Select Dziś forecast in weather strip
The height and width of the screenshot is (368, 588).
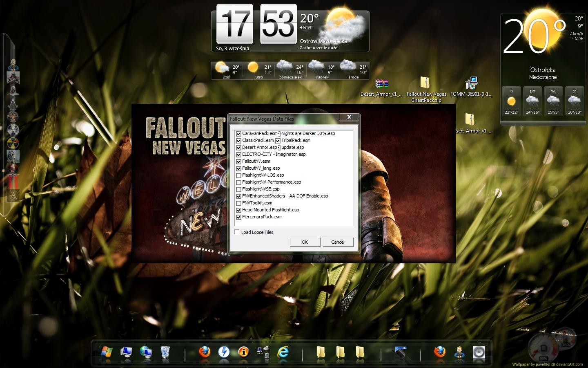pyautogui.click(x=227, y=70)
